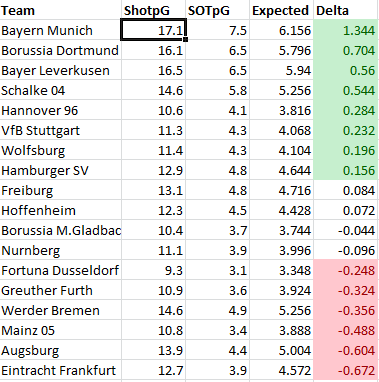Select Hamburger SV's Delta value 0.156

click(346, 170)
